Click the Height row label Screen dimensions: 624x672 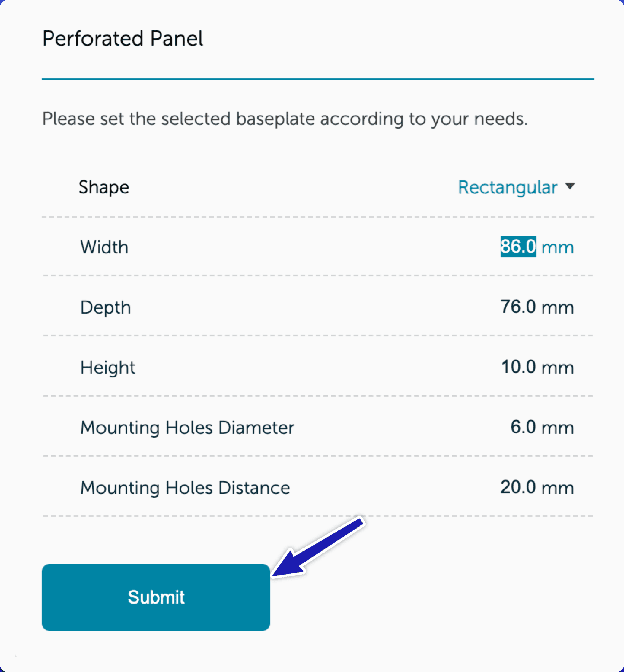(108, 368)
